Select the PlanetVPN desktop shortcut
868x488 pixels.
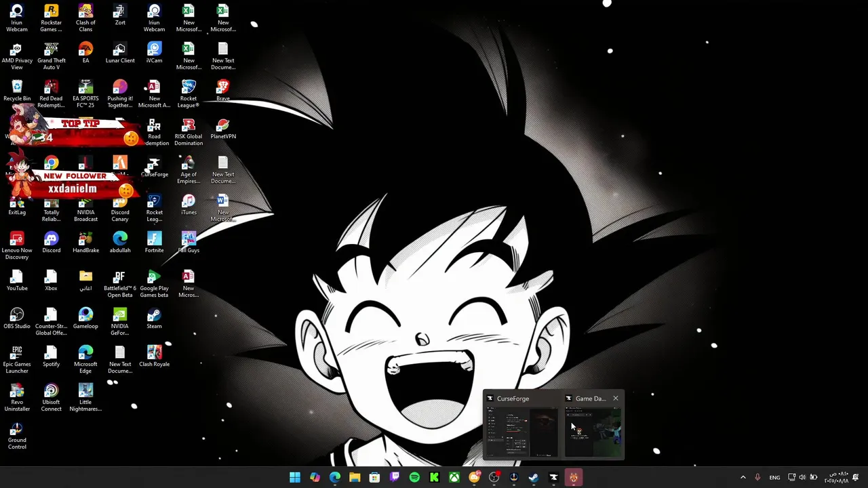(223, 129)
